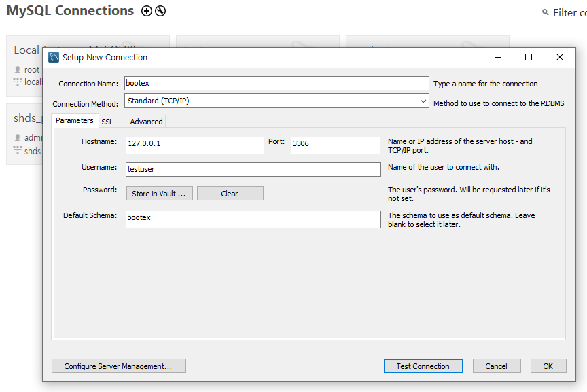Screen dimensions: 587x392
Task: Close the Setup New Connection dialog
Action: 560,57
